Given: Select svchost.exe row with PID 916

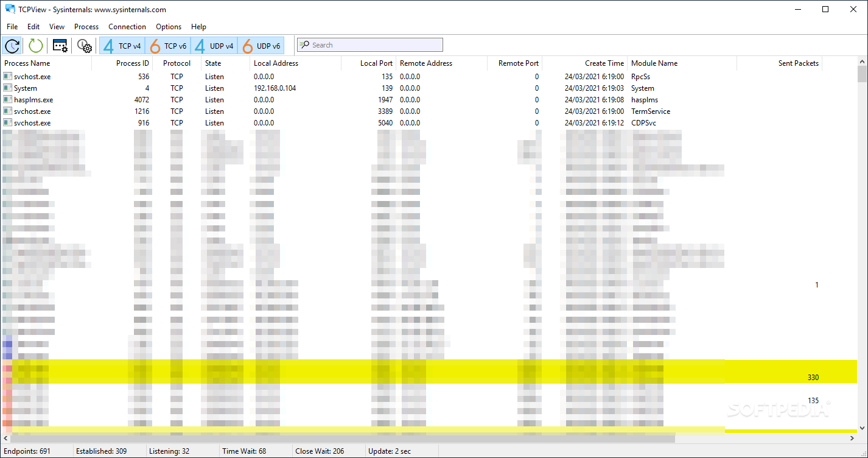Looking at the screenshot, I should [x=429, y=123].
